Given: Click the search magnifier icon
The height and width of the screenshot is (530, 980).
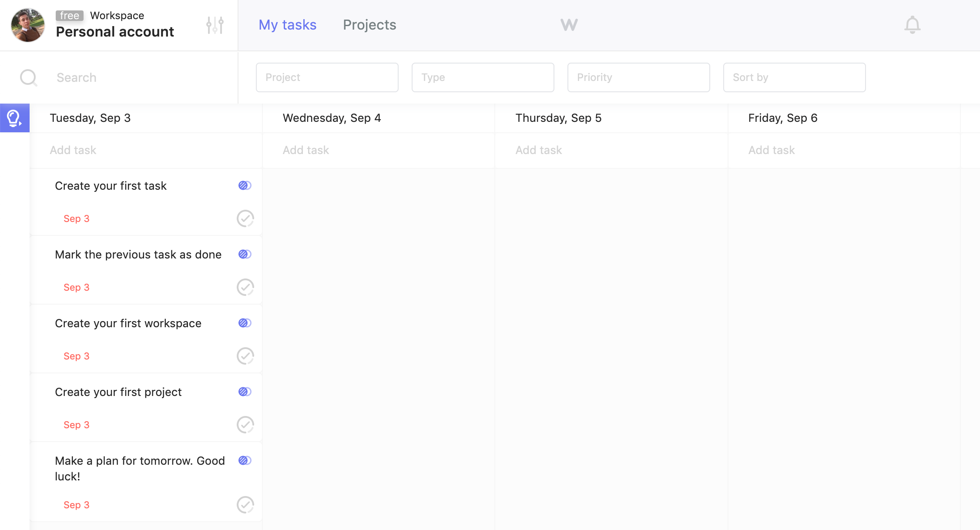Looking at the screenshot, I should [x=29, y=77].
